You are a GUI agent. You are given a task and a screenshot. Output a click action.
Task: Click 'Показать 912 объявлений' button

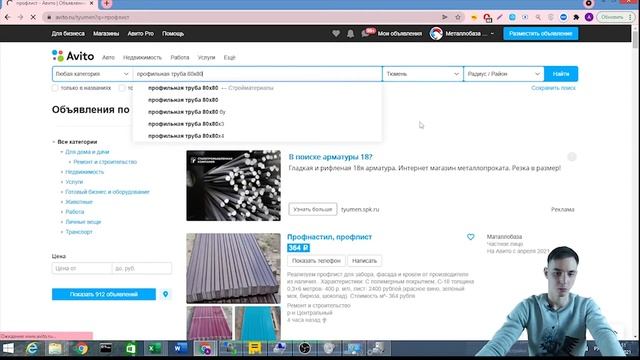point(104,294)
